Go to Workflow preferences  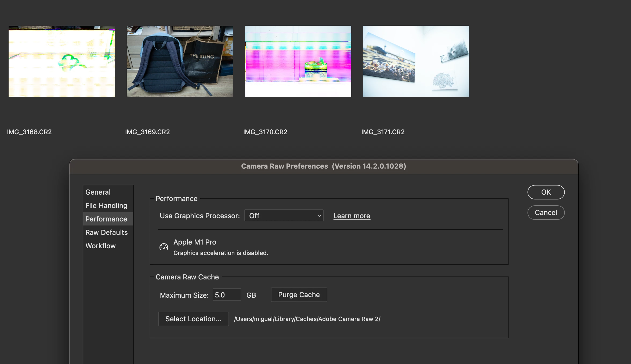point(100,246)
